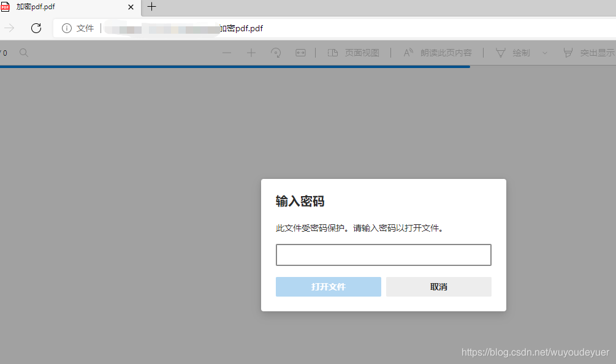The image size is (616, 364).
Task: Click the browser back arrow
Action: (x=9, y=28)
